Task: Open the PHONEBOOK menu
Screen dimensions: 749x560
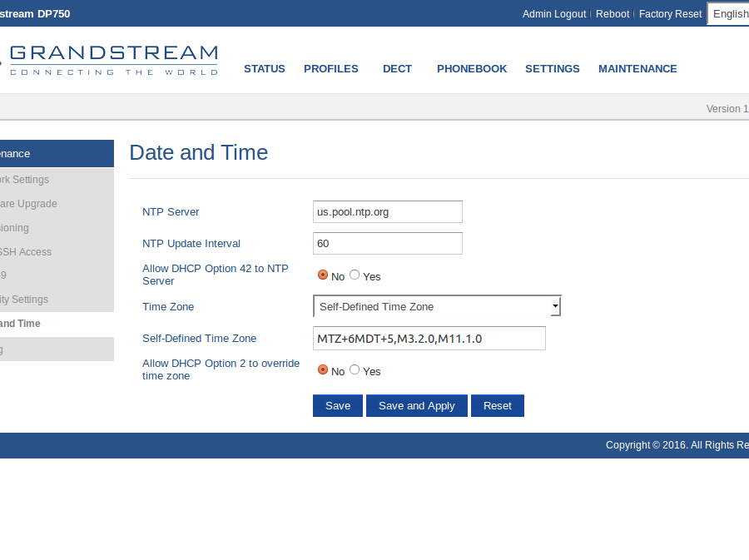Action: pos(472,69)
